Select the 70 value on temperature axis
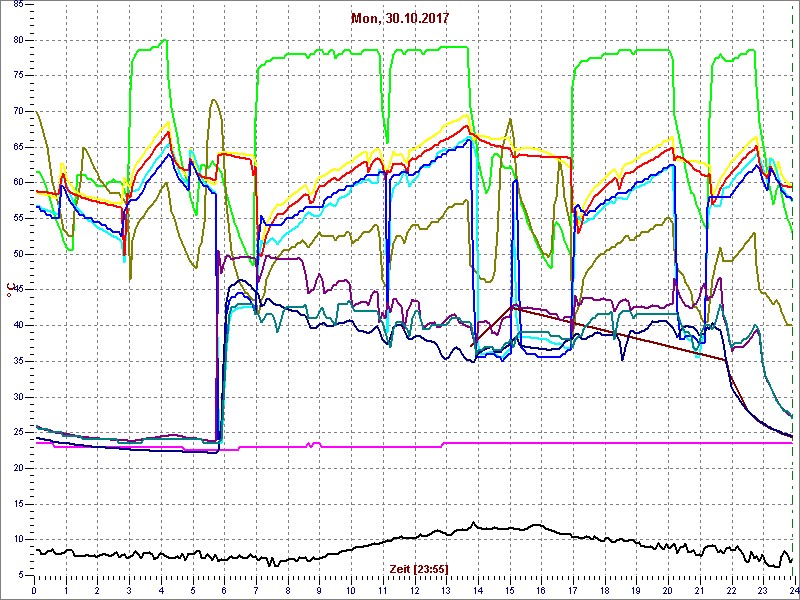The image size is (800, 600). point(19,111)
